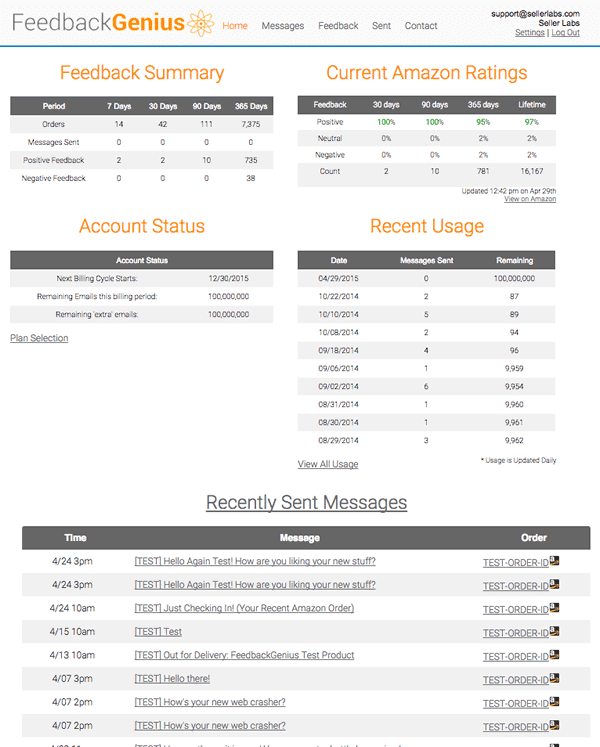
Task: Select the 09/18/2014 usage date
Action: coord(338,350)
